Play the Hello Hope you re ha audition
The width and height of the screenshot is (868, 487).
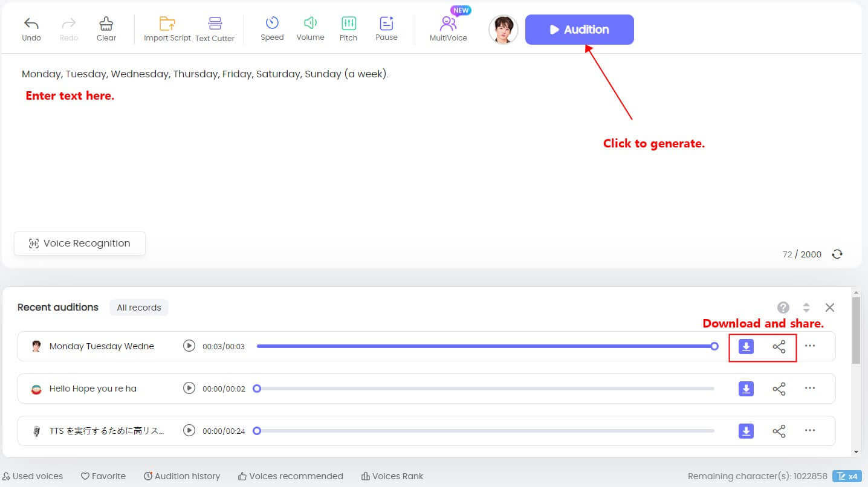pyautogui.click(x=189, y=389)
